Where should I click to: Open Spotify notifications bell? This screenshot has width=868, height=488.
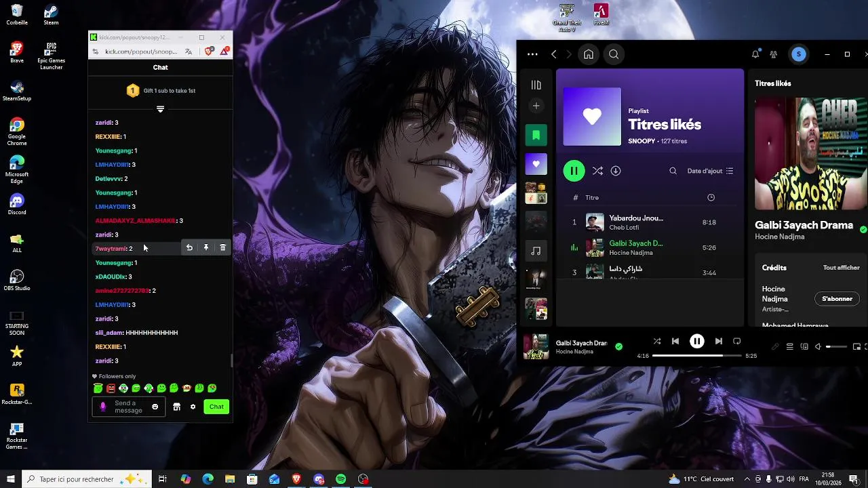click(x=755, y=54)
